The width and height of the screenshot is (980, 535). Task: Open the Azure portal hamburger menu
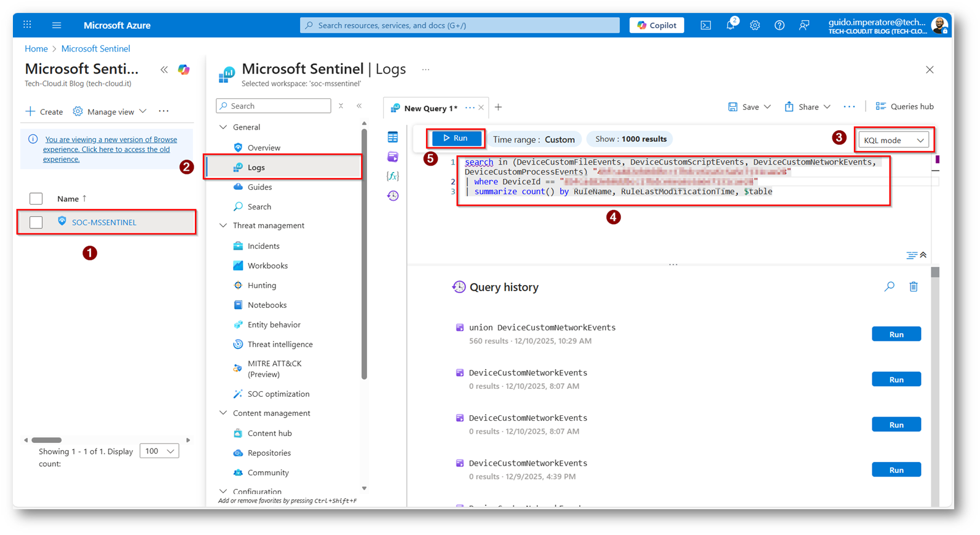pyautogui.click(x=57, y=25)
